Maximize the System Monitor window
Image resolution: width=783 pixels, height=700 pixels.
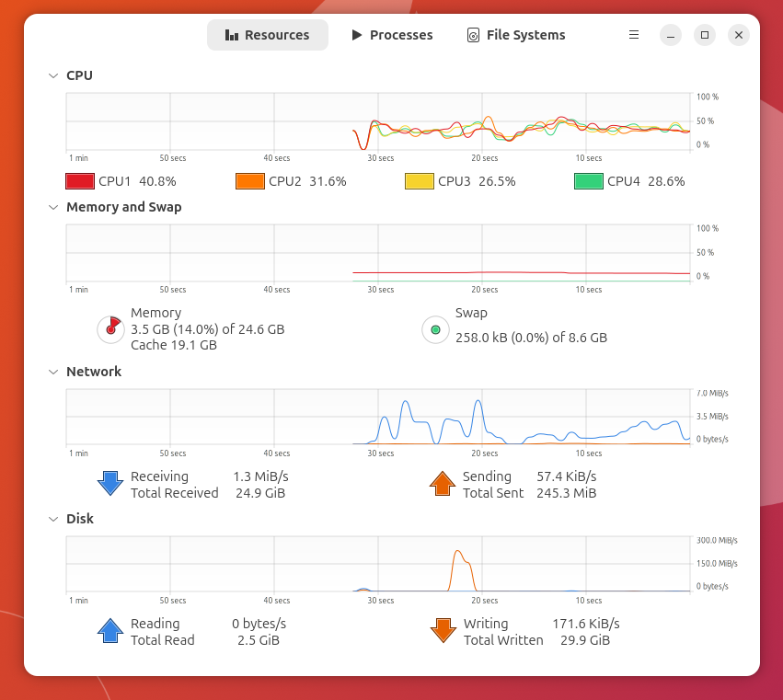[x=705, y=35]
